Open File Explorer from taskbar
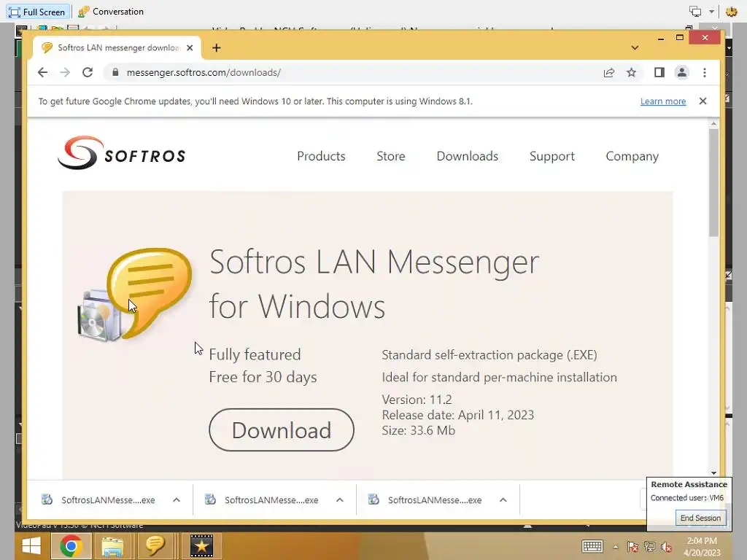Viewport: 747px width, 560px height. [112, 545]
